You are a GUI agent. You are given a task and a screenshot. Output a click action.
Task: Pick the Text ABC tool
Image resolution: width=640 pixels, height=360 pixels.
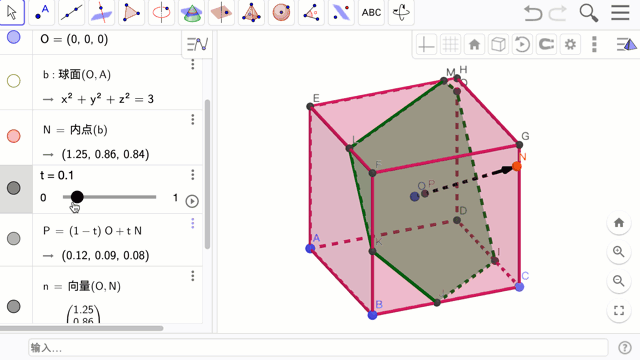371,12
